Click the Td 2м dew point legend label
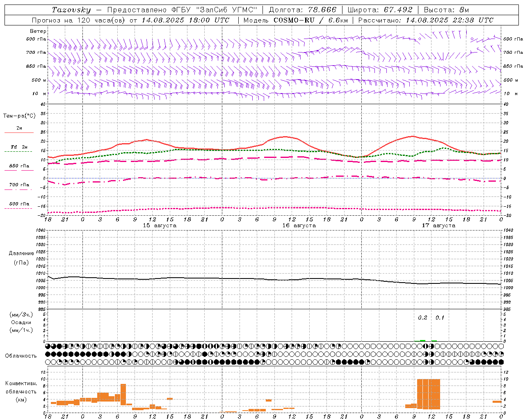This screenshot has height=420, width=525. [x=19, y=147]
